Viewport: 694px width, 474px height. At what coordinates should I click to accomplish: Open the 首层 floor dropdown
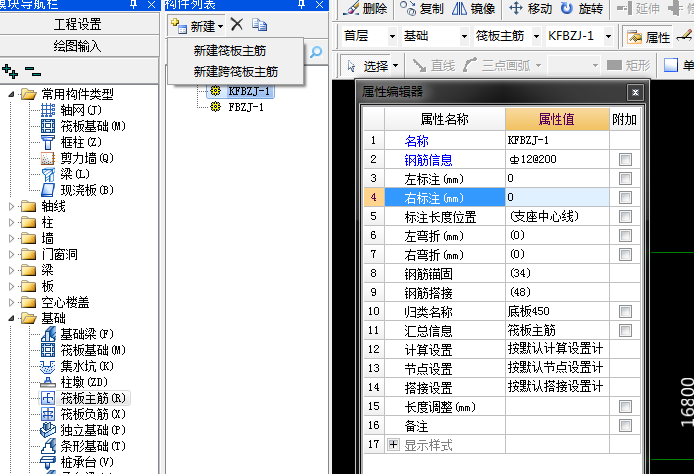(392, 36)
